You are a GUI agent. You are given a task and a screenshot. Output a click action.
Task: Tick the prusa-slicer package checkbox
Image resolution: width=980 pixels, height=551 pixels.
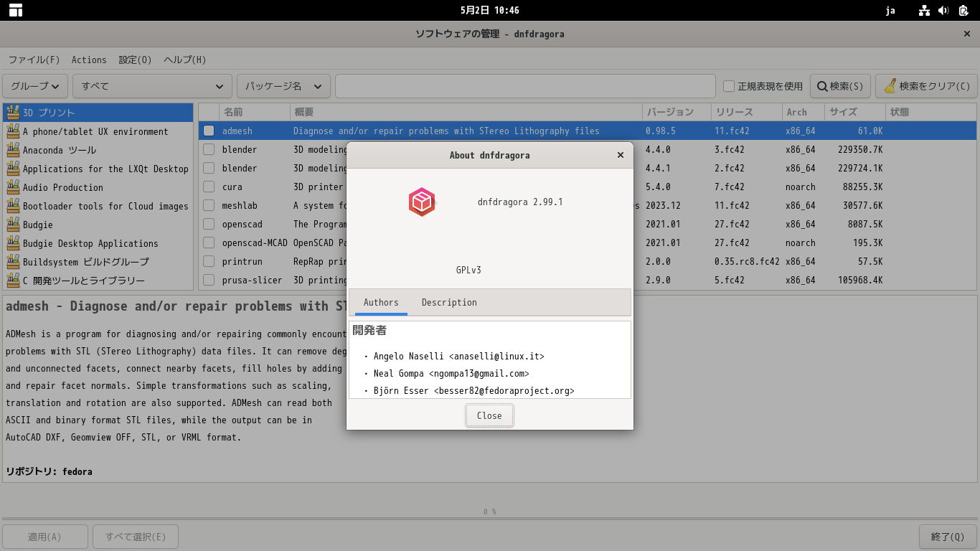209,280
